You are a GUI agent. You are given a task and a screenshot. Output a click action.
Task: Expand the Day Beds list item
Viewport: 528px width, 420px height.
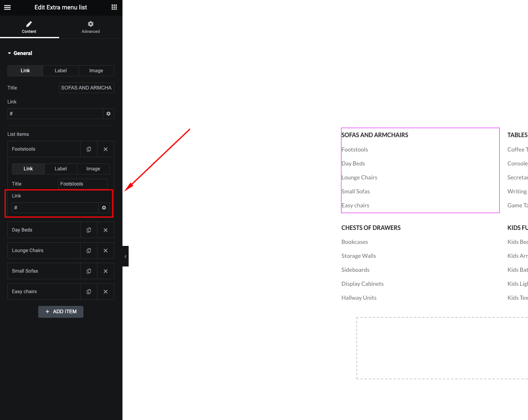tap(44, 230)
